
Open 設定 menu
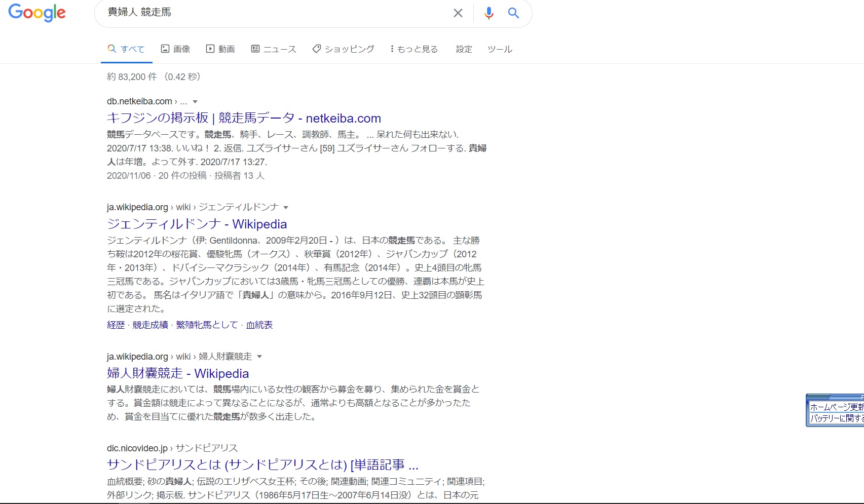tap(464, 49)
